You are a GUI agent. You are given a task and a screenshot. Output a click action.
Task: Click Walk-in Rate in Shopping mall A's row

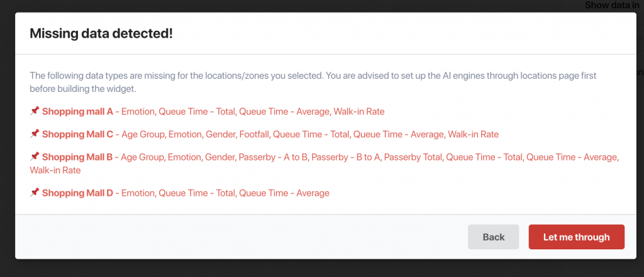tap(359, 111)
